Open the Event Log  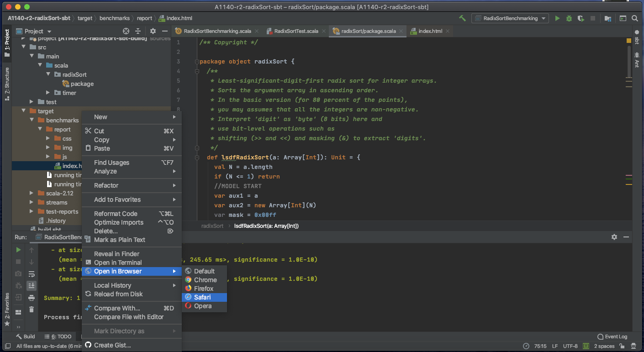612,336
